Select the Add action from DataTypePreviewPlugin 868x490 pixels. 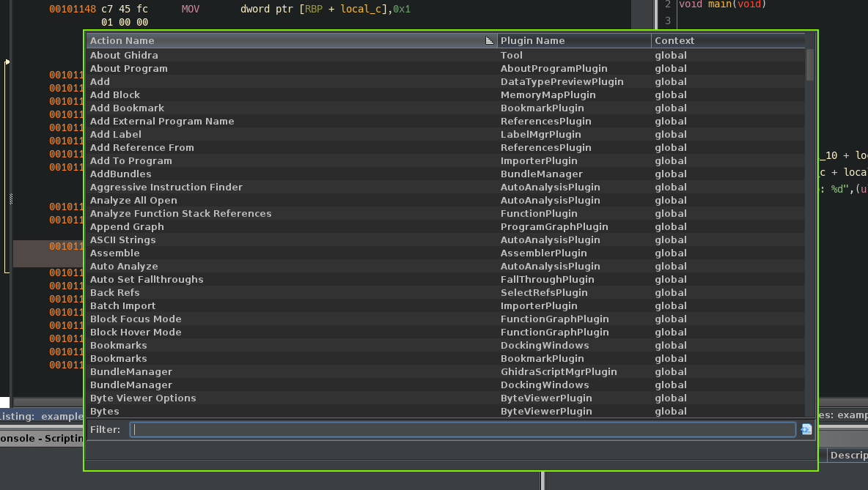[446, 82]
